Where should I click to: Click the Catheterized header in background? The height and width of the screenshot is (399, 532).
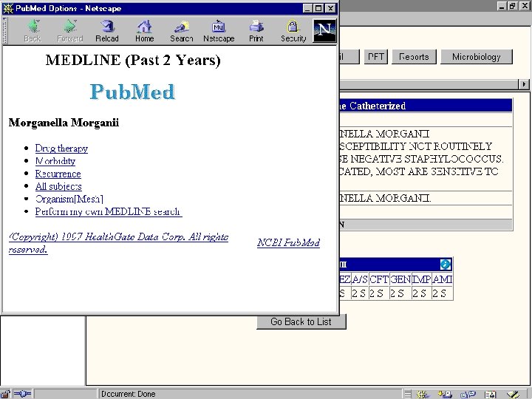(x=426, y=106)
